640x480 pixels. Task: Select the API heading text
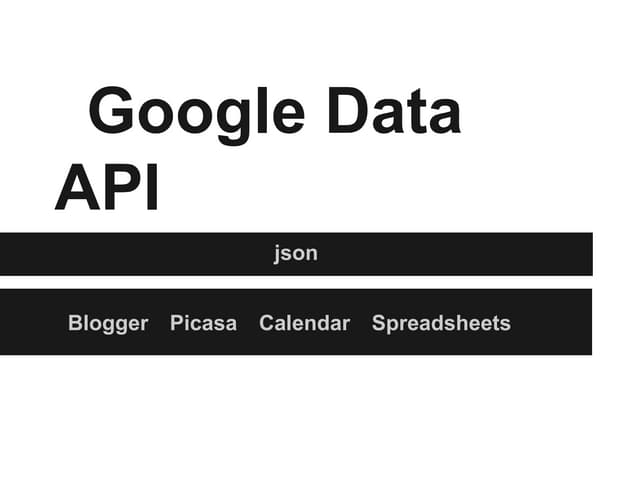coord(108,187)
